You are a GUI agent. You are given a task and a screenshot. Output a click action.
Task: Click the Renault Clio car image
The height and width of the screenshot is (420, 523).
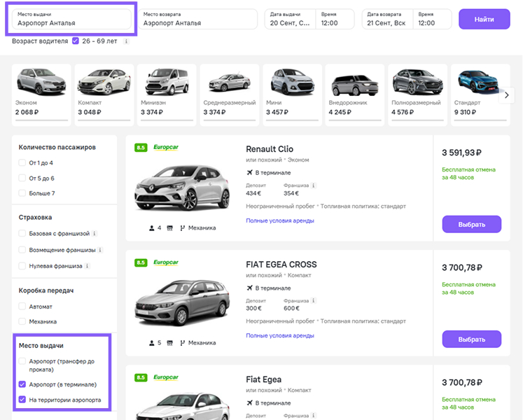[x=182, y=188]
